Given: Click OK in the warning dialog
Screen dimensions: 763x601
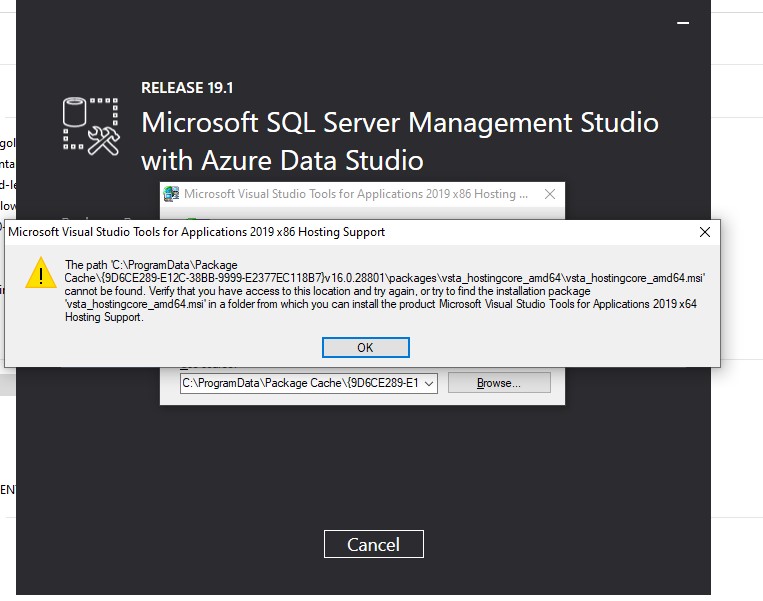Looking at the screenshot, I should pos(365,347).
